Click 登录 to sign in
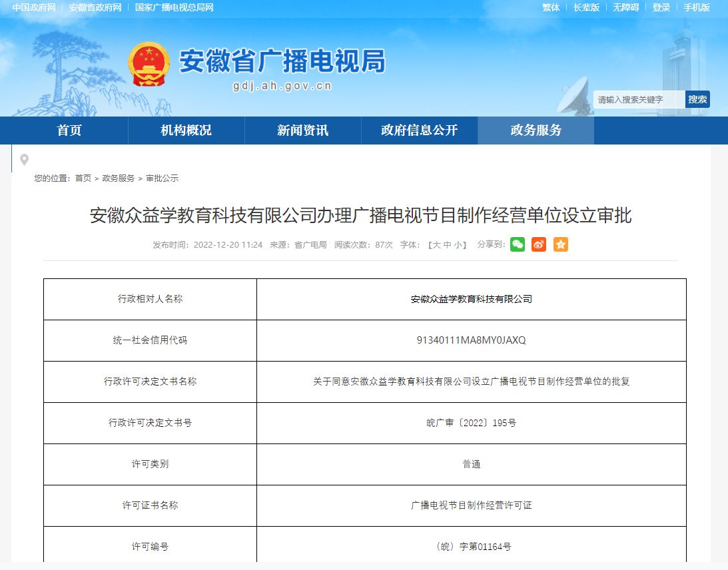728x570 pixels. point(660,8)
